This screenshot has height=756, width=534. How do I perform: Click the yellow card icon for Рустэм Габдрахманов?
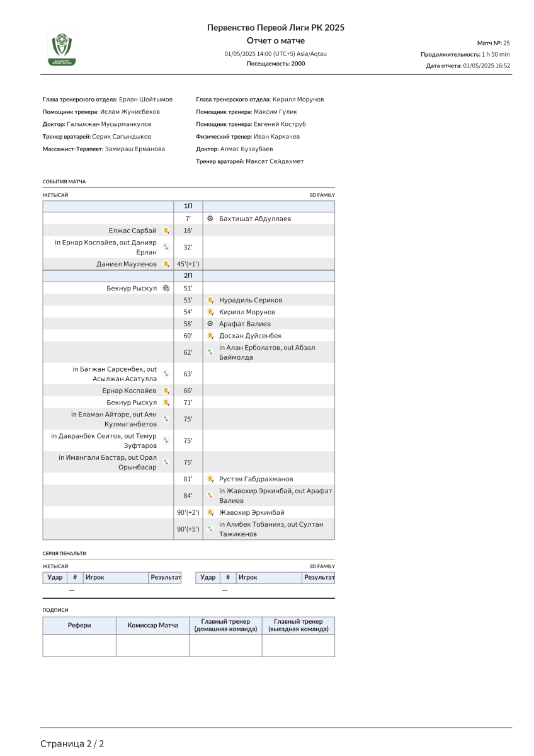coord(210,479)
